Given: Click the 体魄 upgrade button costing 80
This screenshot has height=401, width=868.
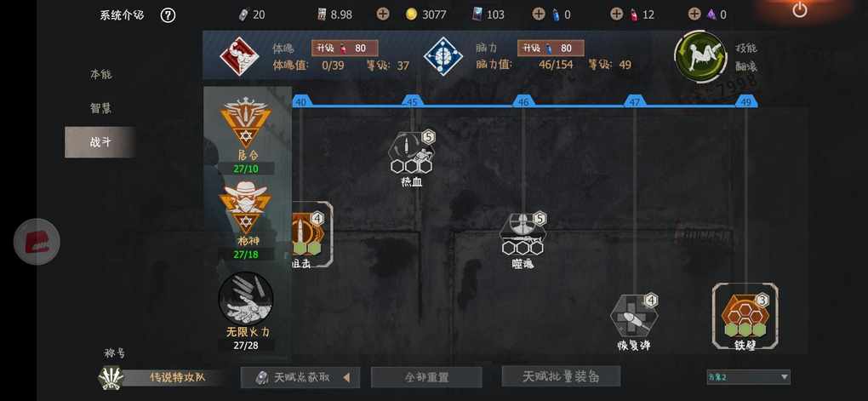Looking at the screenshot, I should pos(345,49).
